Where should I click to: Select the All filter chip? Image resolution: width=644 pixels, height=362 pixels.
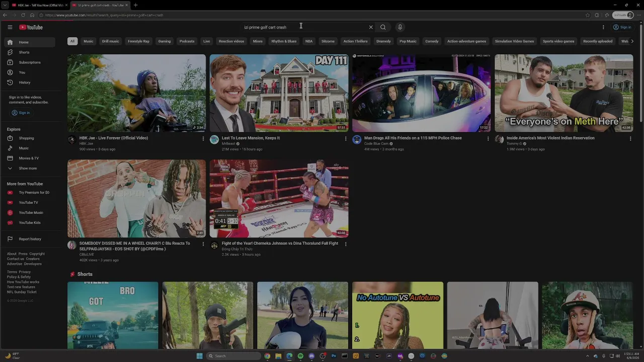[72, 41]
